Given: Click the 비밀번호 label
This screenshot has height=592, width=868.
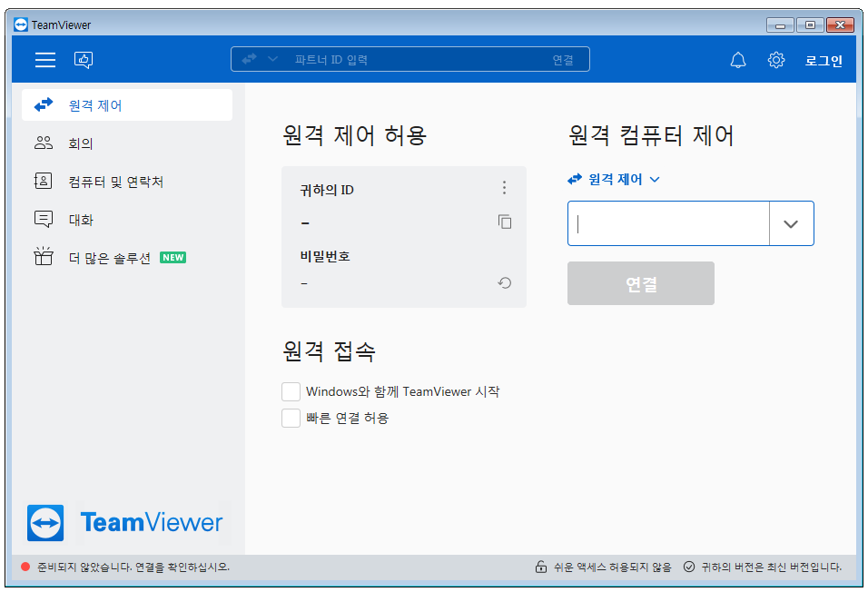Looking at the screenshot, I should (325, 256).
